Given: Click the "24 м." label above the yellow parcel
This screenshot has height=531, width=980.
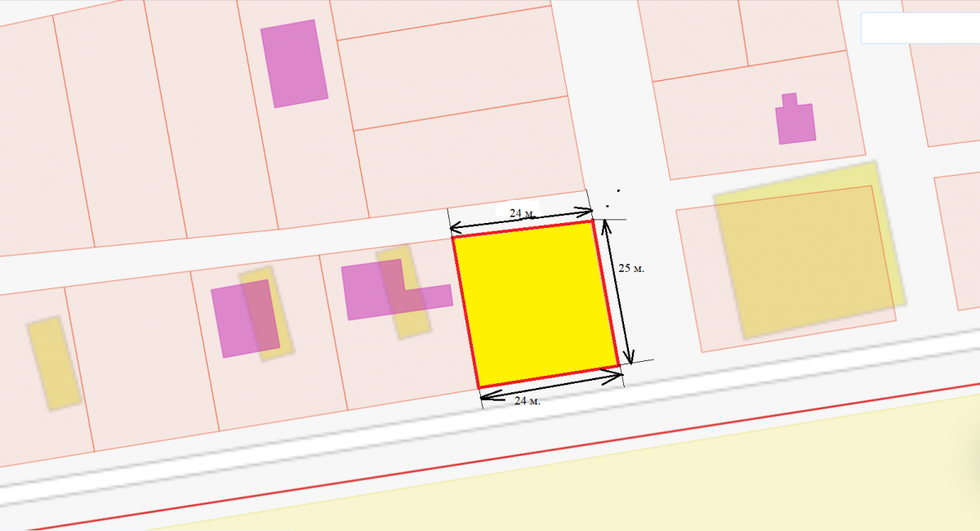Looking at the screenshot, I should click(x=522, y=213).
